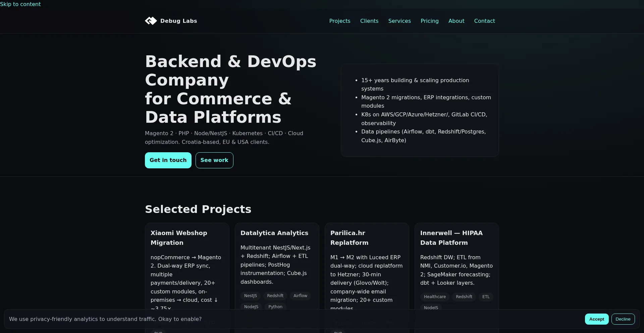Click the ETL tag on Innerwell card
The height and width of the screenshot is (333, 644).
pyautogui.click(x=486, y=297)
